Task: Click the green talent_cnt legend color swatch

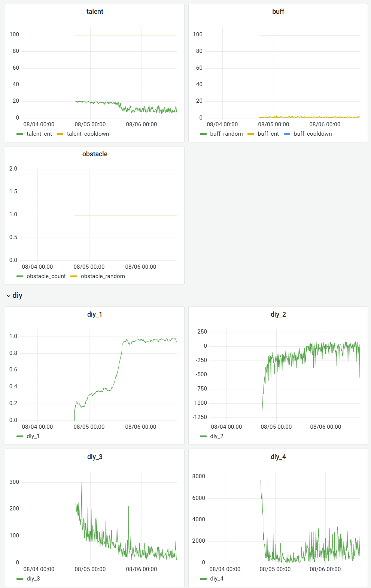Action: pos(20,134)
